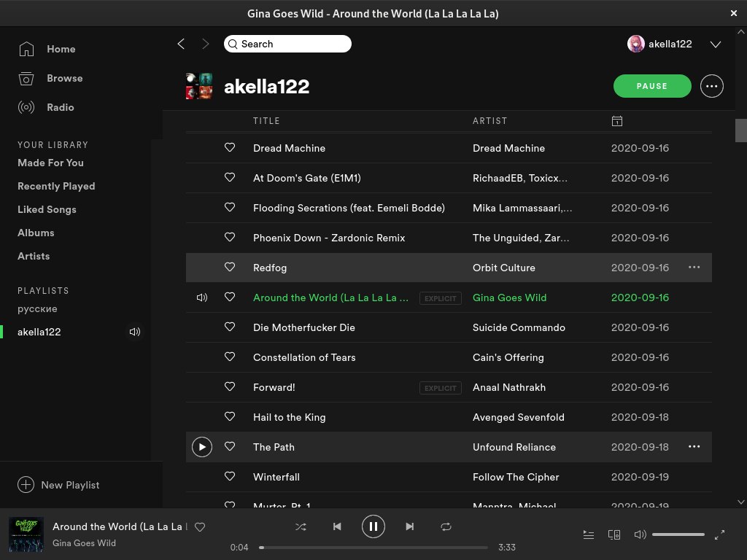Viewport: 747px width, 560px height.
Task: Mute with the volume speaker icon
Action: click(640, 534)
